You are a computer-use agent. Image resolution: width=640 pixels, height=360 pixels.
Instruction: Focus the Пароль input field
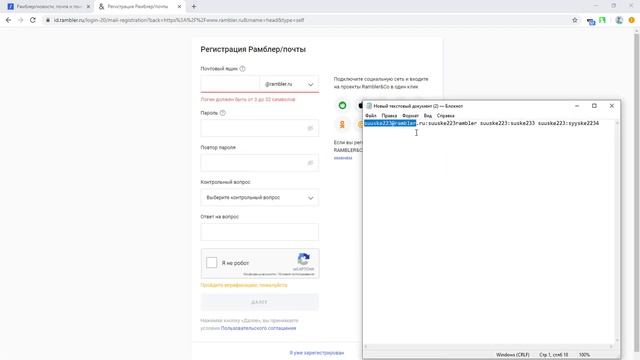(260, 128)
